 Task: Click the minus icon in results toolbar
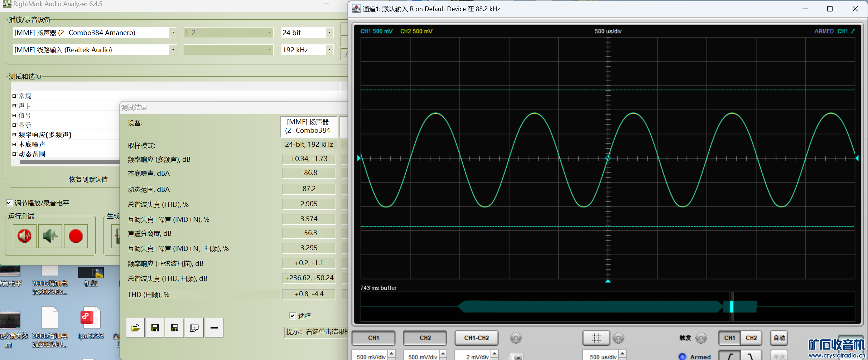tap(214, 328)
